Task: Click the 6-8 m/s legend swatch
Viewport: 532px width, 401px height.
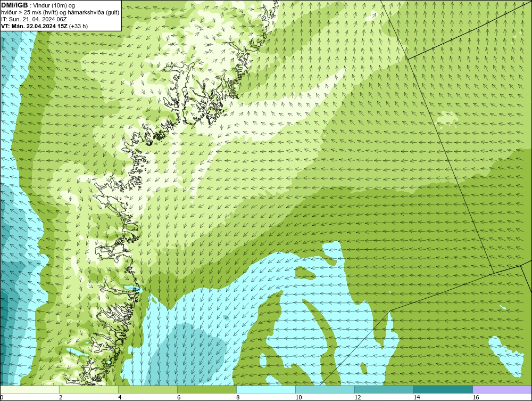Action: [207, 389]
